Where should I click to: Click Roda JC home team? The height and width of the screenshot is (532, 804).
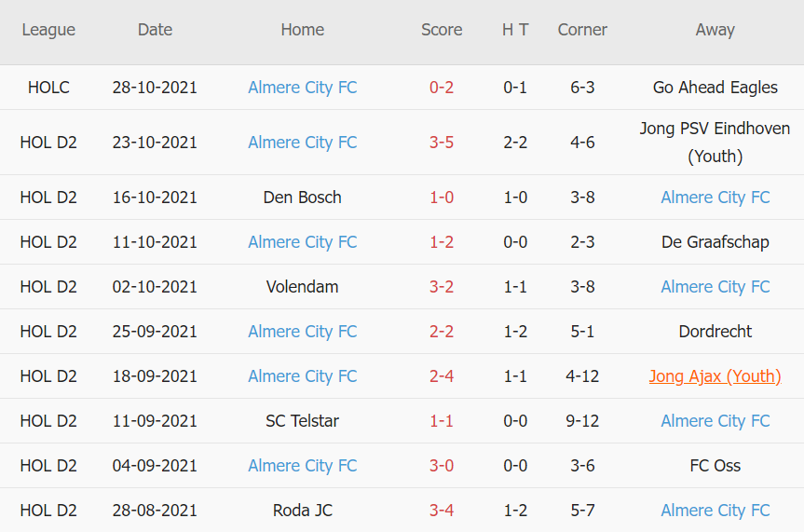(302, 511)
